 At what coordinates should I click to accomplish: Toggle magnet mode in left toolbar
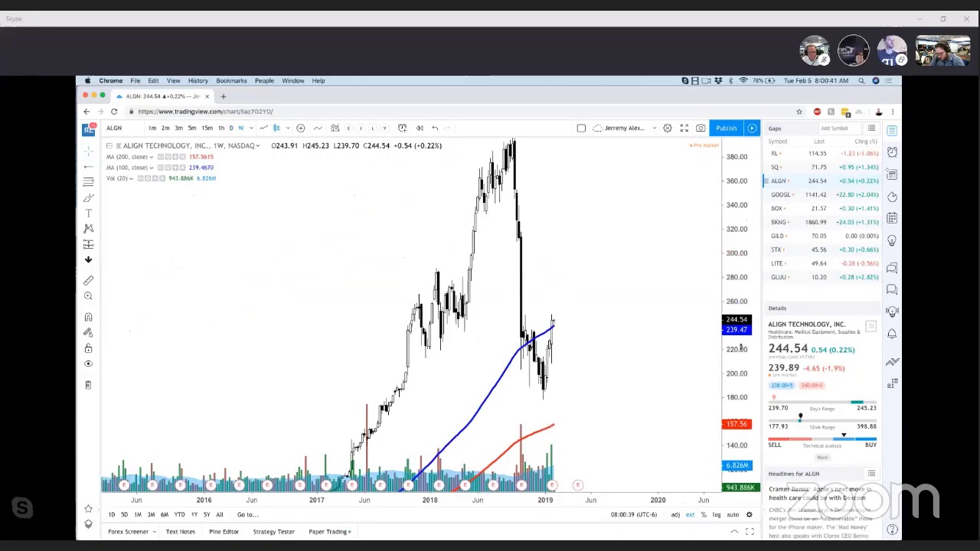point(88,317)
